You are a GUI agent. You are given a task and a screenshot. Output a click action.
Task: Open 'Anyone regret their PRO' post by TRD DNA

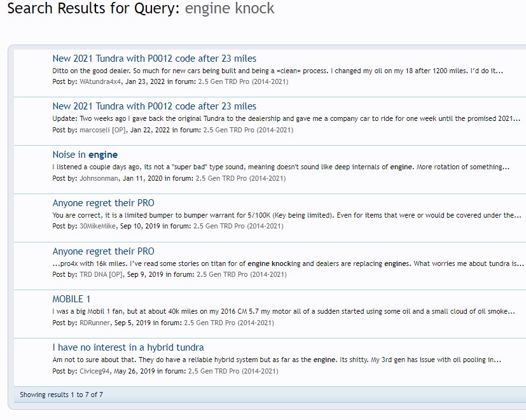(x=103, y=251)
